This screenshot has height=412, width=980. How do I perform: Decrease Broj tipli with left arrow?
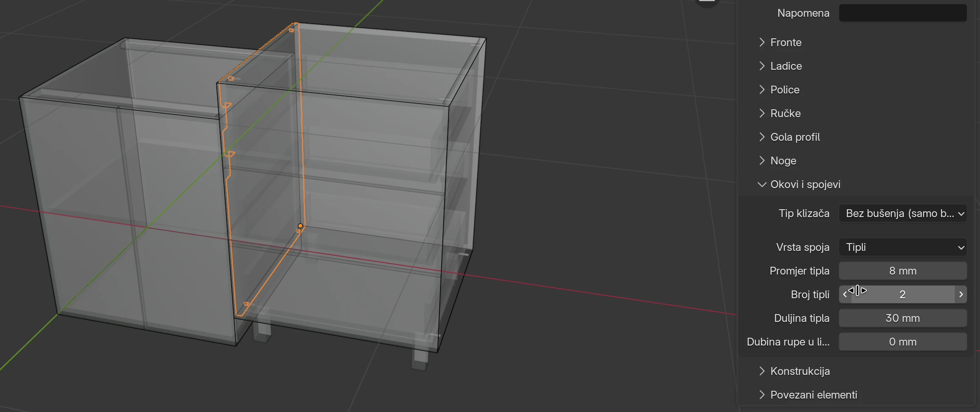tap(845, 295)
